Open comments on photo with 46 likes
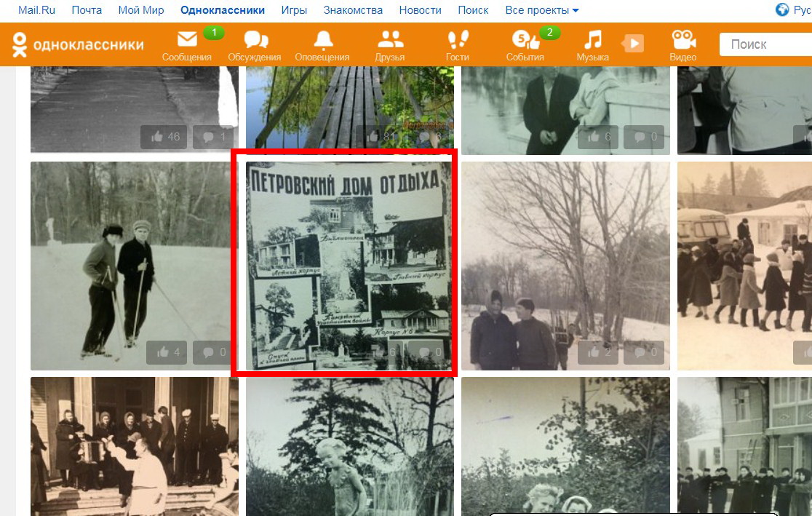The width and height of the screenshot is (812, 516). coord(214,136)
